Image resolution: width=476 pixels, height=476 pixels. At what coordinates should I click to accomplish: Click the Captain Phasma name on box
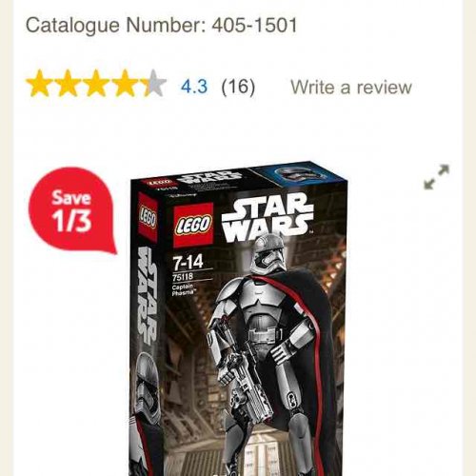[x=183, y=290]
